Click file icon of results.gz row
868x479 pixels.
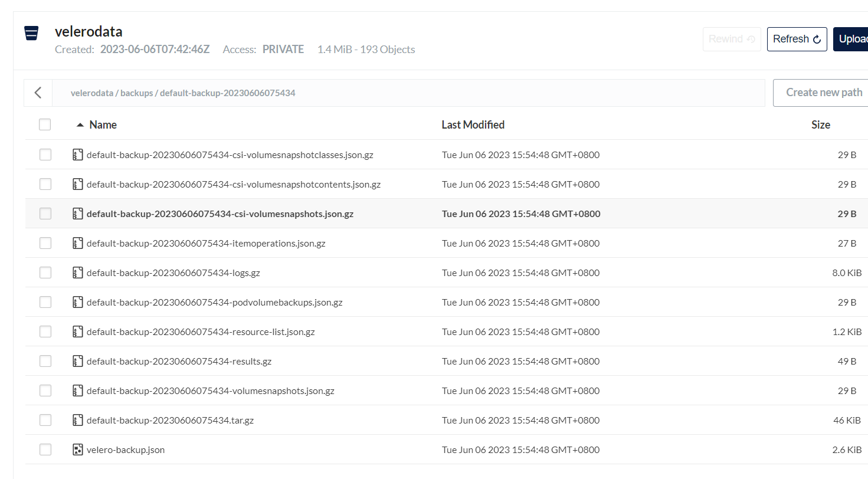tap(77, 362)
